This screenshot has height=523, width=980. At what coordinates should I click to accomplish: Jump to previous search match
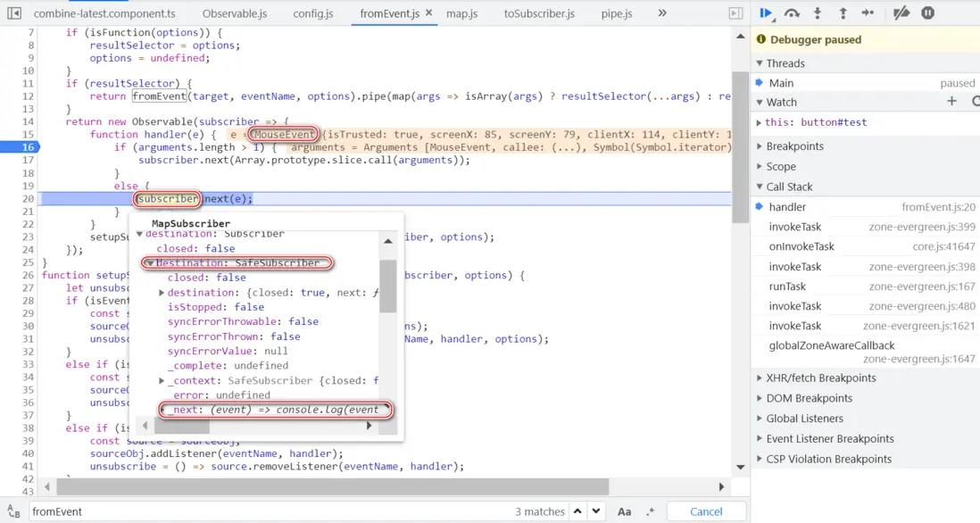tap(577, 511)
